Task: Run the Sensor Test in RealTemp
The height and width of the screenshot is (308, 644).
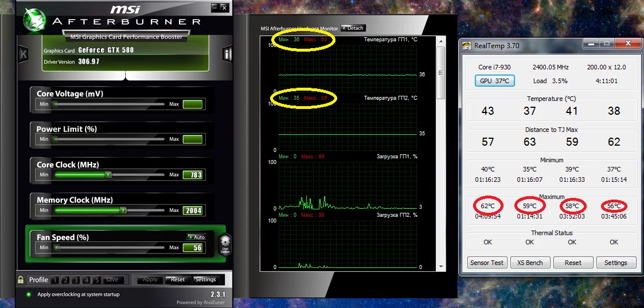Action: click(x=487, y=263)
